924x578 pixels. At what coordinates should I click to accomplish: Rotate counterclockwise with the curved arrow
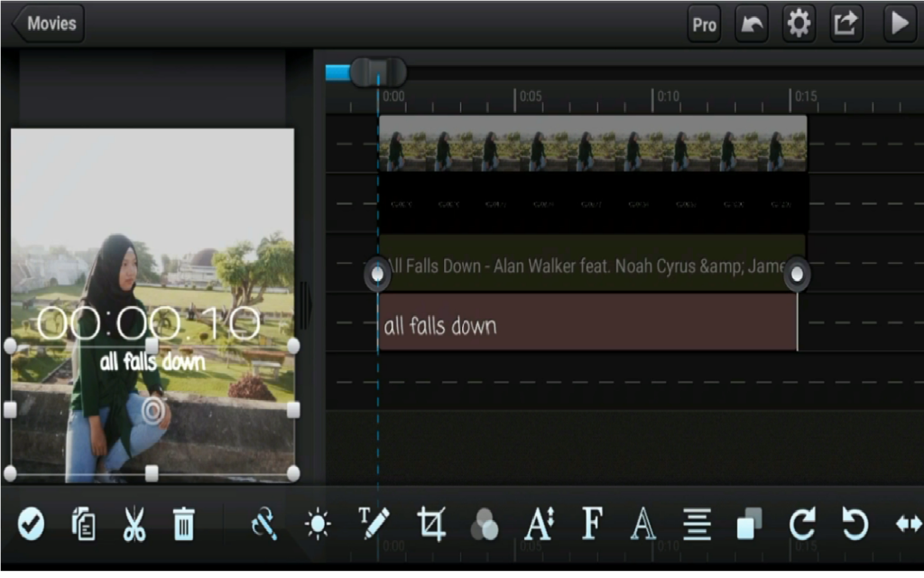(x=855, y=524)
